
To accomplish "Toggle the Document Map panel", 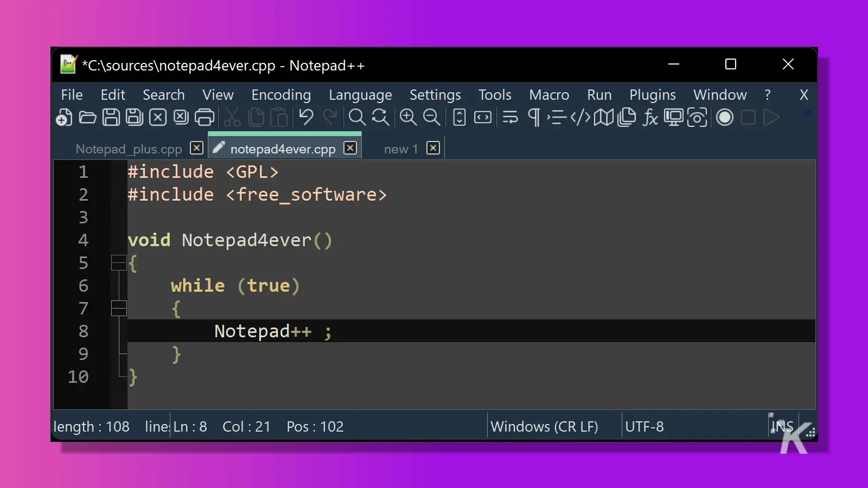I will click(x=603, y=117).
